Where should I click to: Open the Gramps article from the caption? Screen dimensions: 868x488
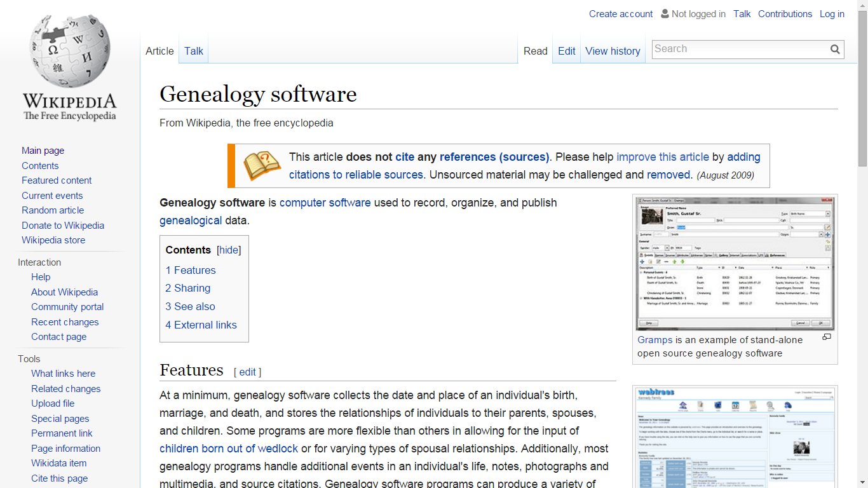point(654,340)
